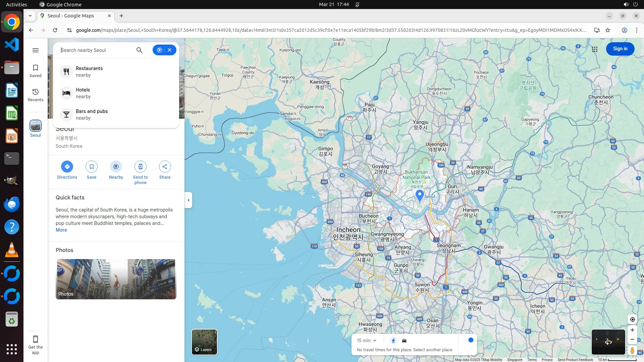Viewport: 644px width, 362px height.
Task: Open the Google apps grid icon
Action: pyautogui.click(x=595, y=49)
